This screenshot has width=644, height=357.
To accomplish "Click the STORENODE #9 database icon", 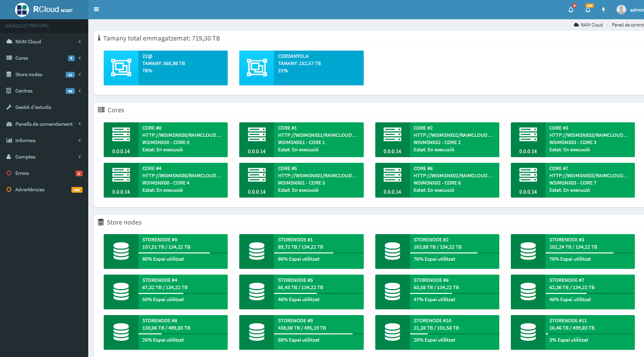I will click(x=257, y=332).
